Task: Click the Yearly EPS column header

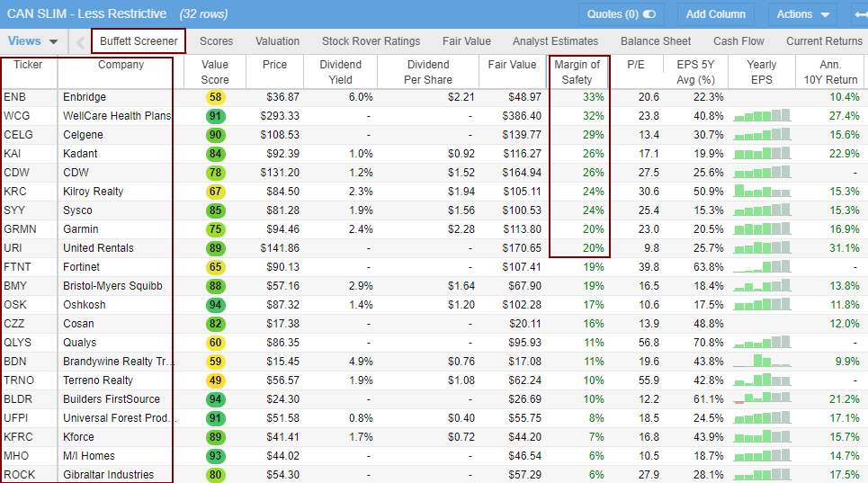Action: click(x=762, y=72)
